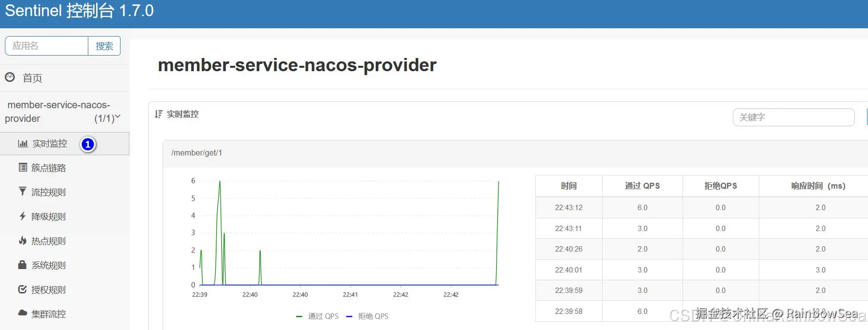Click the 搜索 button

(104, 46)
